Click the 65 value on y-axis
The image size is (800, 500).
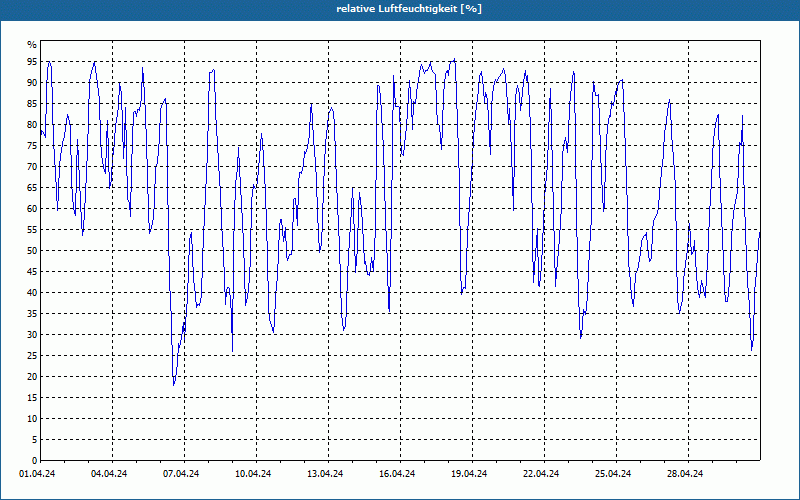32,188
